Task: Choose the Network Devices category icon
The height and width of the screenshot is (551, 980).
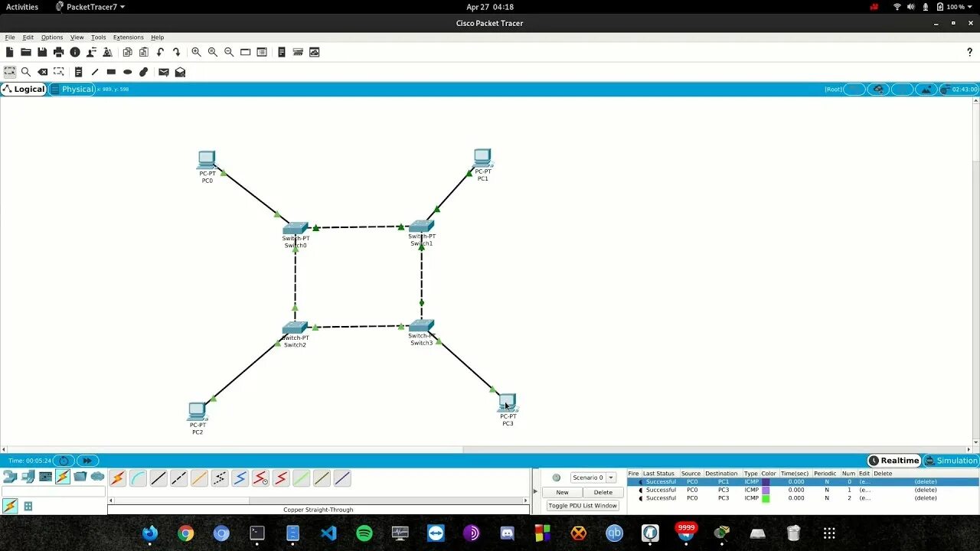Action: (x=10, y=477)
